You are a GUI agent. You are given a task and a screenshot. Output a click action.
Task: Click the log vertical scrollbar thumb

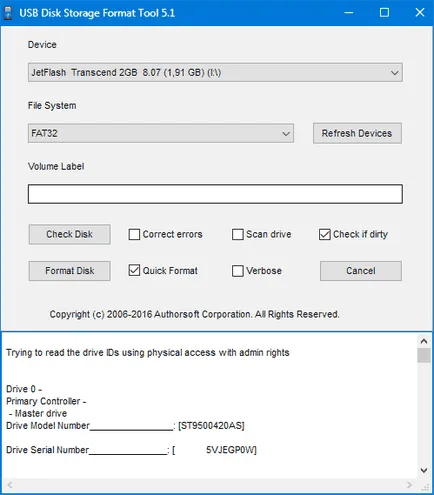[x=424, y=355]
